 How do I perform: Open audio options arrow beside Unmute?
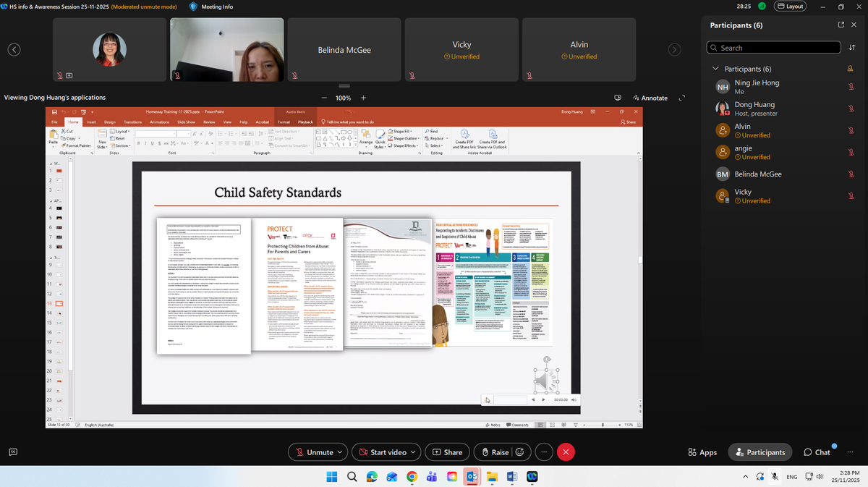340,452
